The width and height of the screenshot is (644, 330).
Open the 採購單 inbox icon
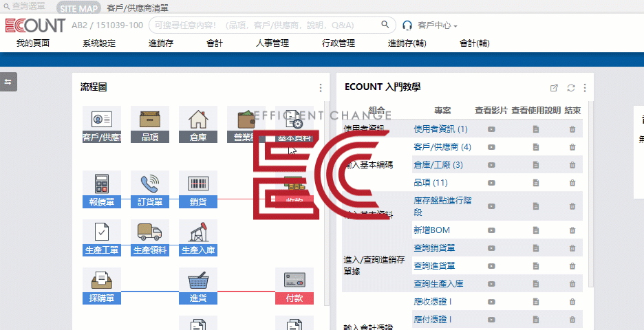[101, 286]
